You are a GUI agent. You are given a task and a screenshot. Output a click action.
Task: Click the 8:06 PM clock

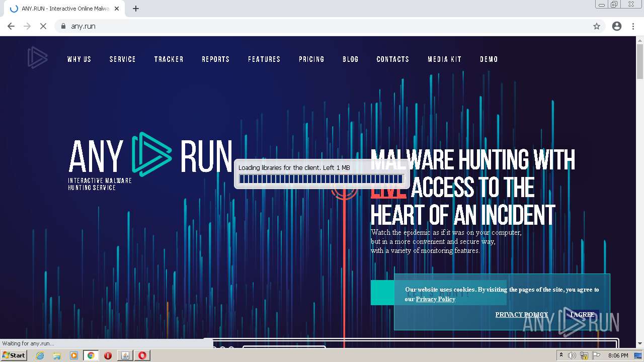click(618, 355)
